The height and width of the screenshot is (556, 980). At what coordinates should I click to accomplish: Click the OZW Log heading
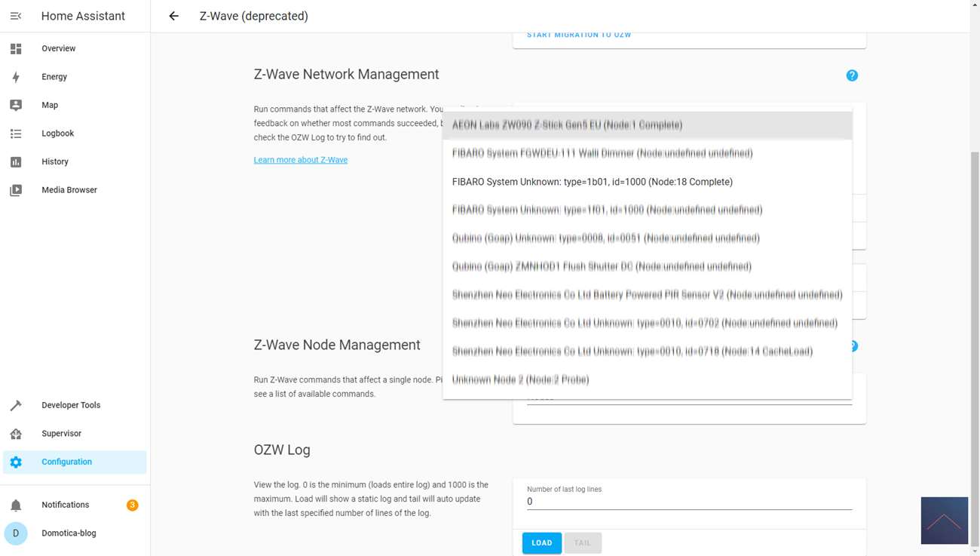[x=282, y=450]
